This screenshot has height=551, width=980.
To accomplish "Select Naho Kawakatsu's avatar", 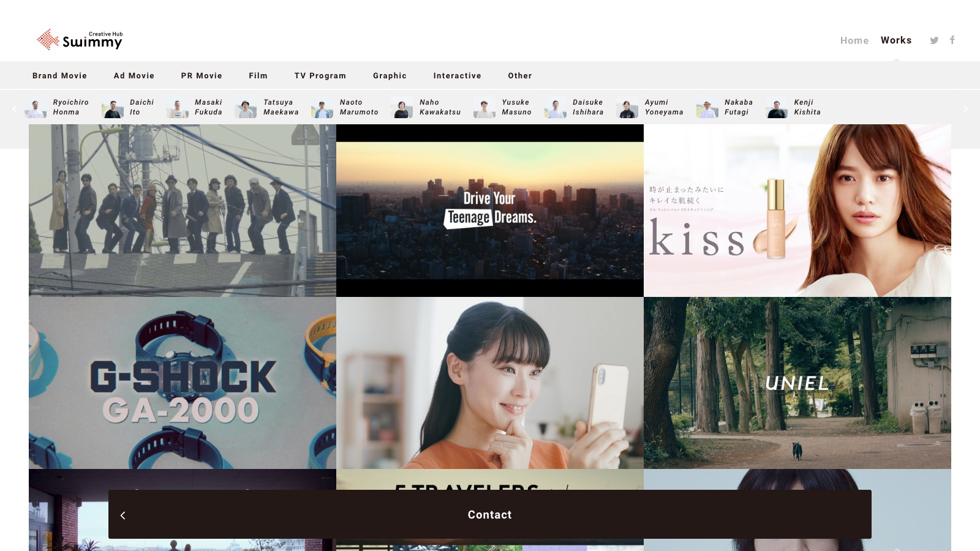I will [x=402, y=108].
